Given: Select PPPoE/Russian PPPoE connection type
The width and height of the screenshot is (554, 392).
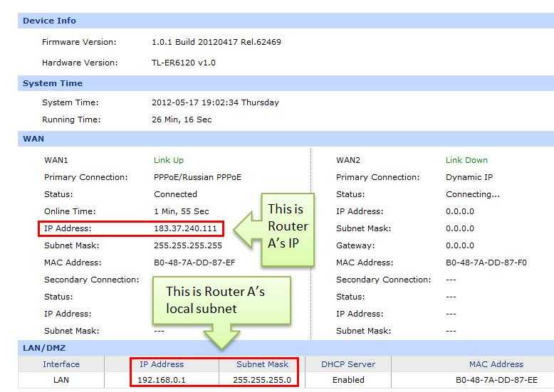Looking at the screenshot, I should point(197,177).
